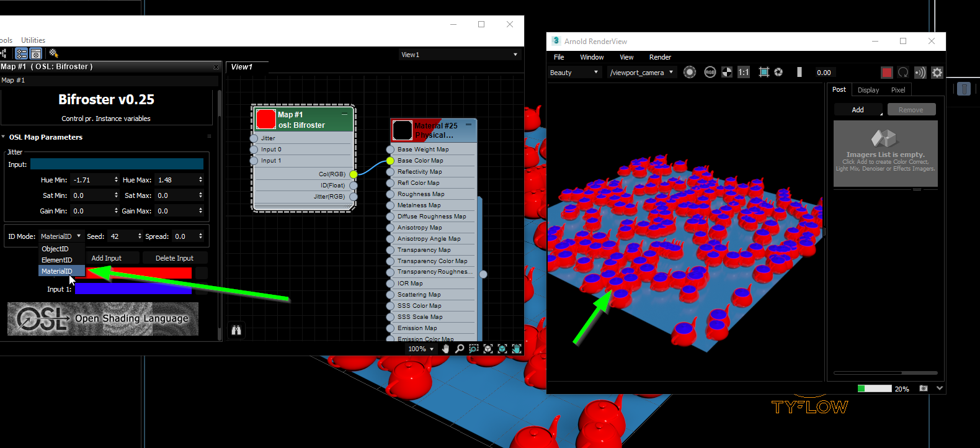Select the Pan hand tool in material editor

(445, 349)
